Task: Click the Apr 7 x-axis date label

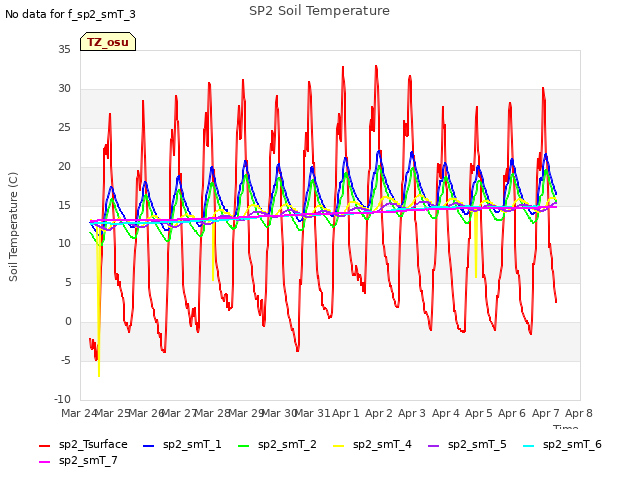Action: click(545, 413)
